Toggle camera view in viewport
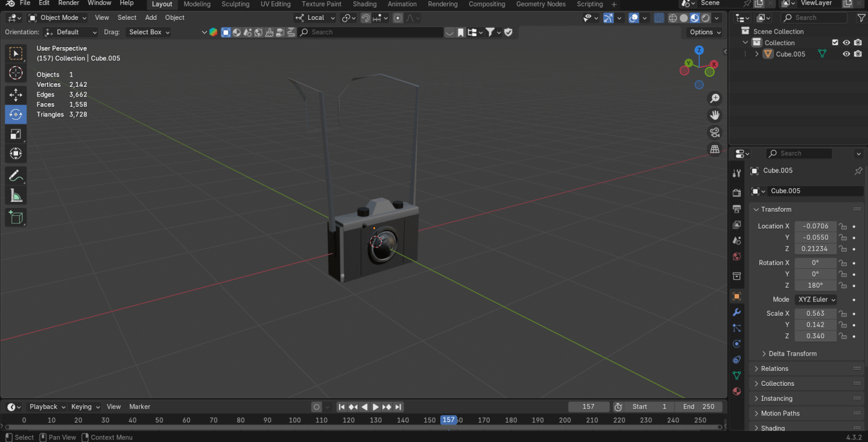The image size is (868, 442). point(715,132)
